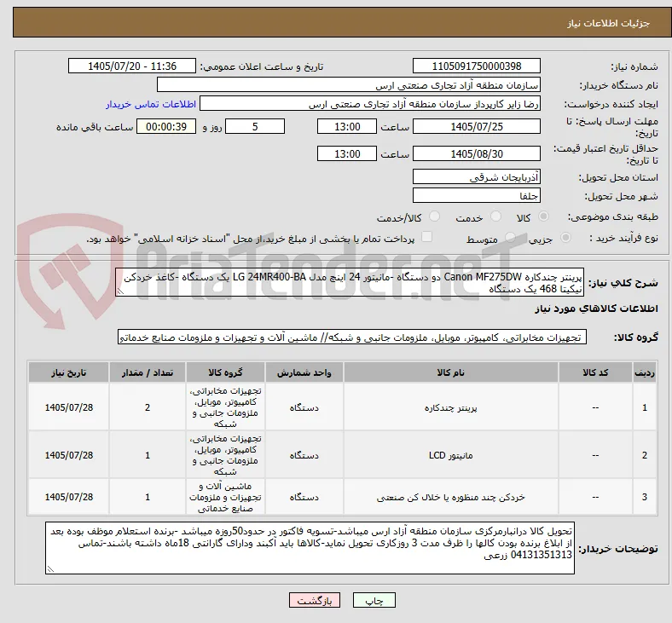Click the date cell in مانیتور LCD row

click(68, 455)
